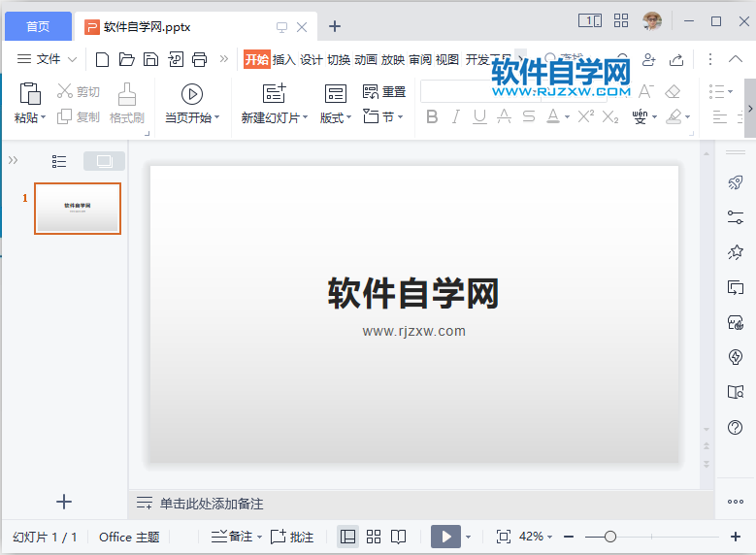
Task: Click the zoom slider handle
Action: [609, 537]
